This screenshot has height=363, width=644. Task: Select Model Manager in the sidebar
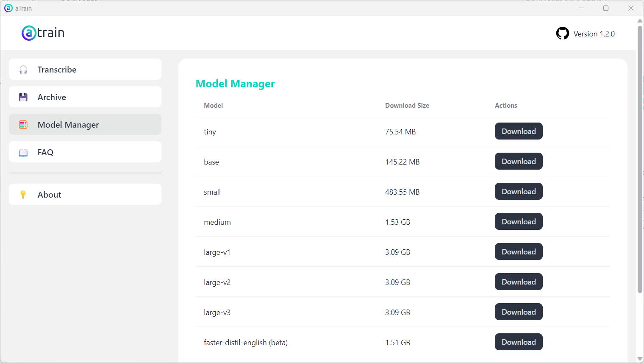click(x=85, y=124)
